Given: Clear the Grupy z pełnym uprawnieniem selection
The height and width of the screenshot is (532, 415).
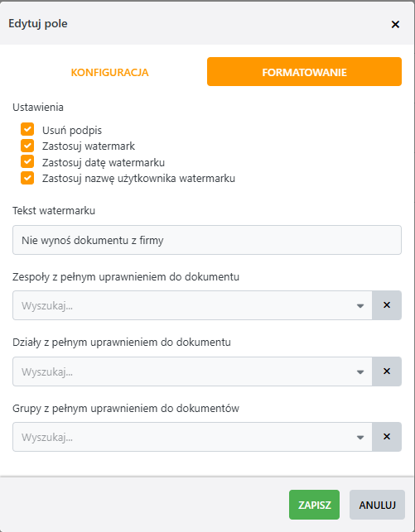Looking at the screenshot, I should [387, 437].
